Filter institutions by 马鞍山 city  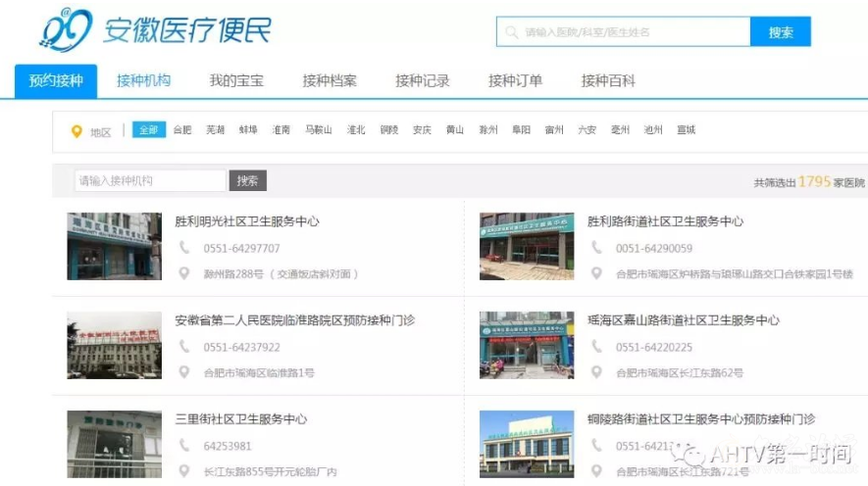(x=319, y=130)
